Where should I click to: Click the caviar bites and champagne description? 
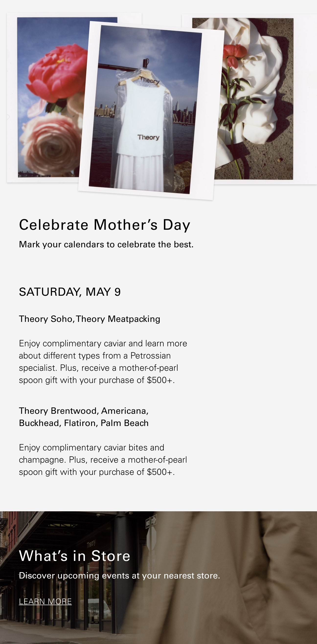pyautogui.click(x=103, y=460)
